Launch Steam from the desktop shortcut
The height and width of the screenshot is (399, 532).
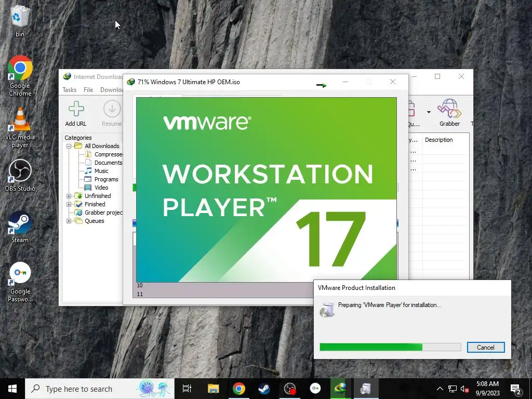pyautogui.click(x=20, y=227)
